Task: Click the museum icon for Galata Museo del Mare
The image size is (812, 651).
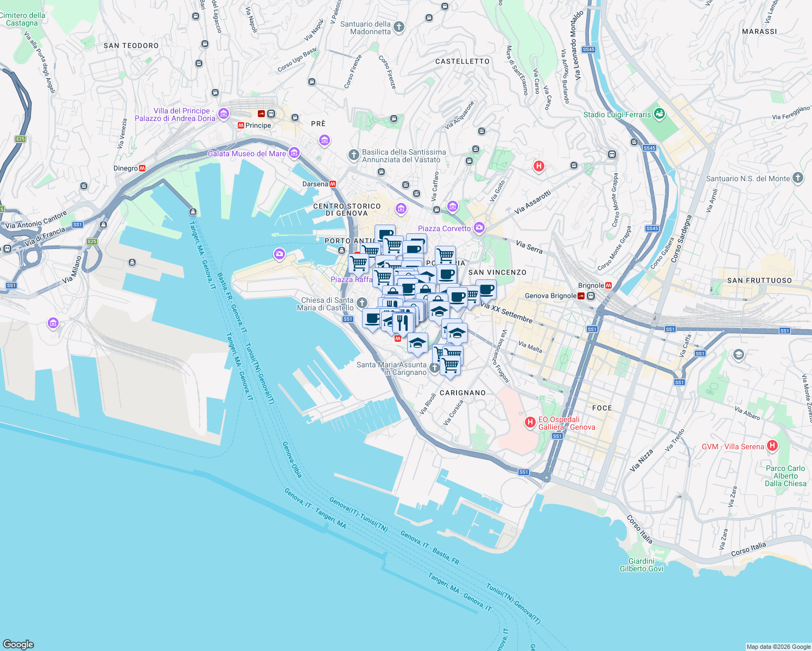Action: click(294, 154)
